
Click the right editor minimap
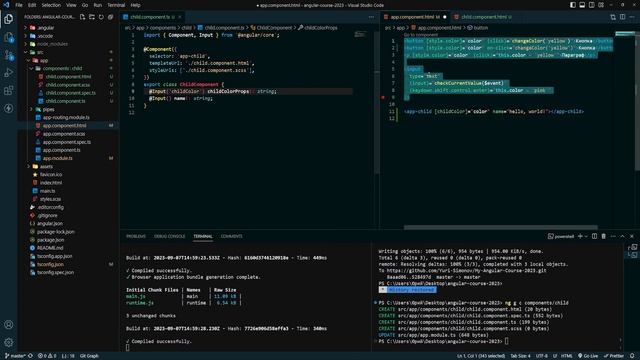pos(624,34)
